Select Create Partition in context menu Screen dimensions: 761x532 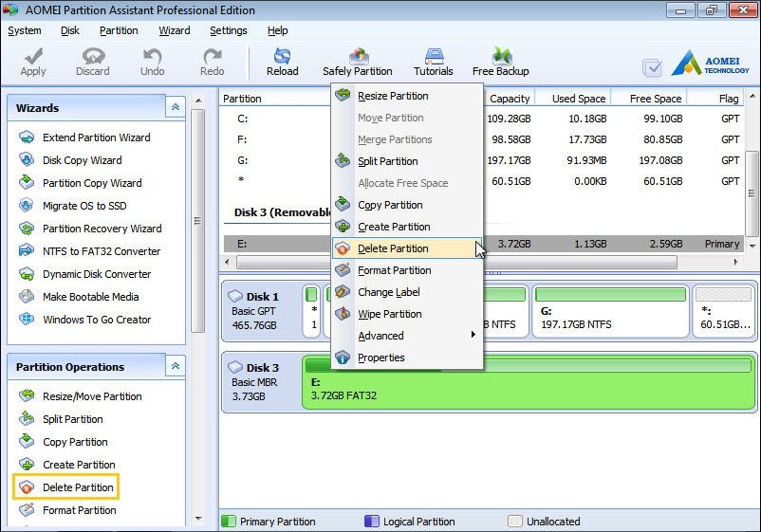(x=407, y=227)
